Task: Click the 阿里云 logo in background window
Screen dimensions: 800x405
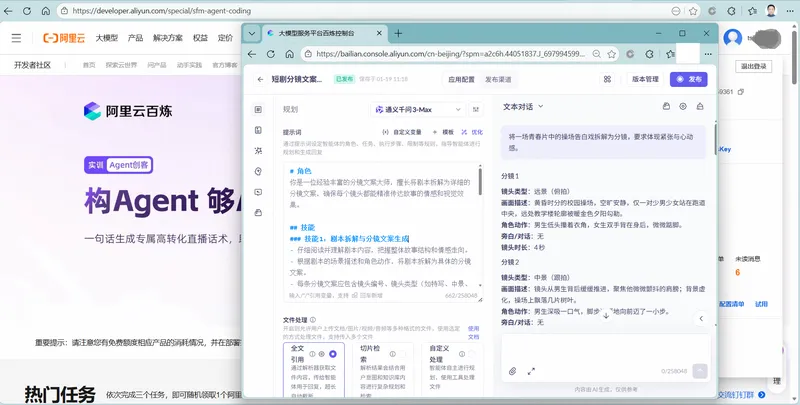Action: [64, 38]
